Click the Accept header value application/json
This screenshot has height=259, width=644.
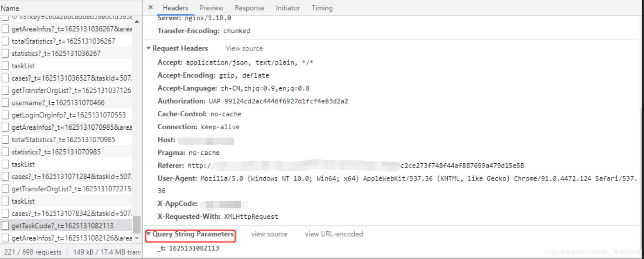(249, 63)
